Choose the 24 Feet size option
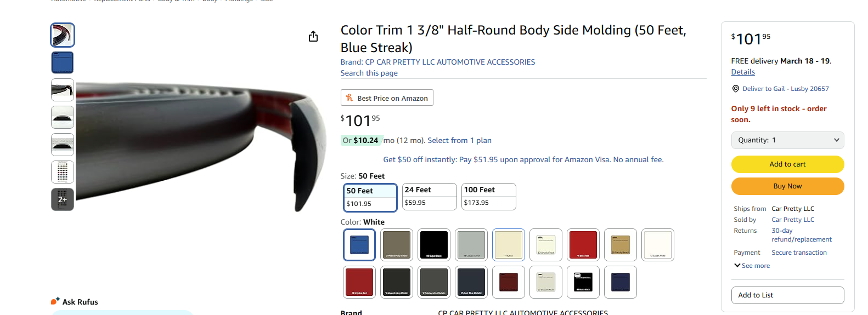The width and height of the screenshot is (868, 315). tap(429, 196)
